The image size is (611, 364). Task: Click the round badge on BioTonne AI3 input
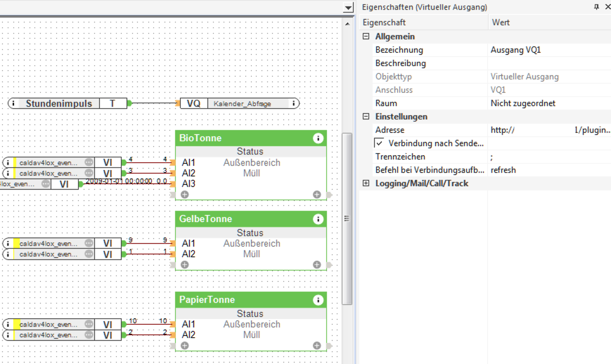(x=46, y=184)
